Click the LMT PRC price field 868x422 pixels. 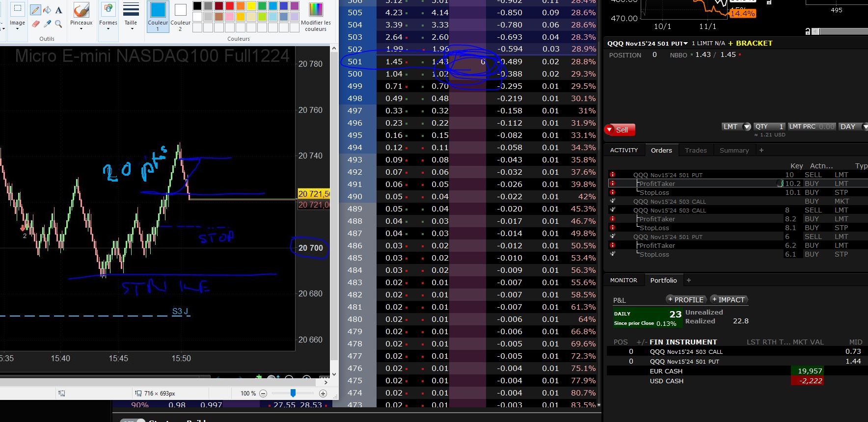812,127
